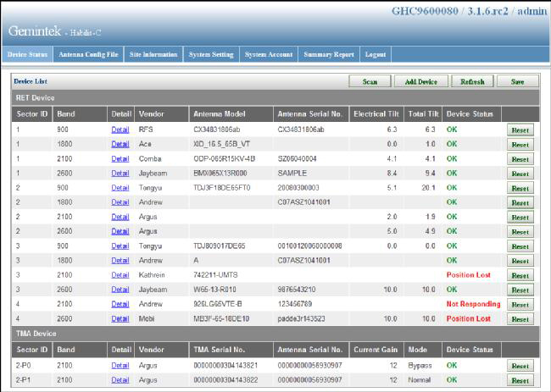Reset the Ace 1800 device
This screenshot has height=392, width=551.
coord(520,145)
